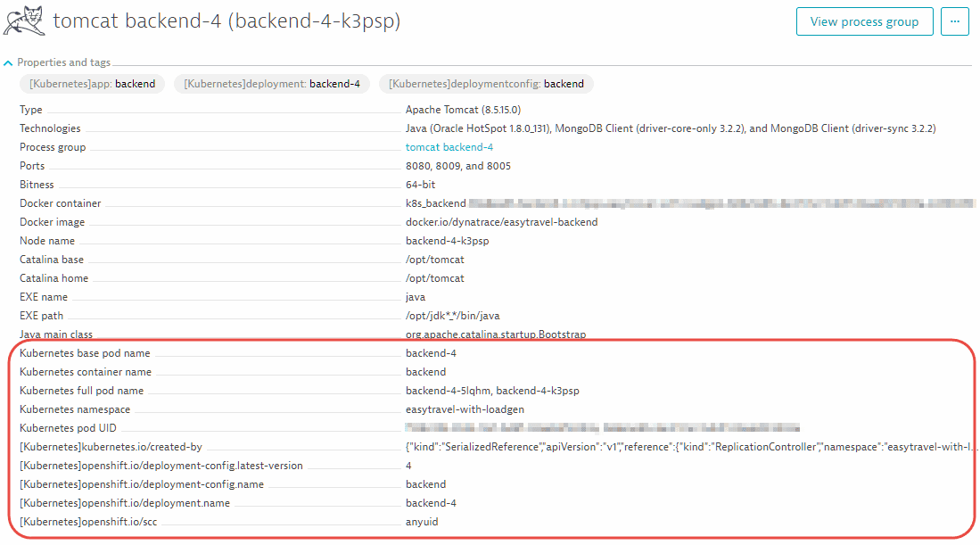Click the Kubernetes pod UID label
Screen dimensions: 980x545
click(x=68, y=428)
